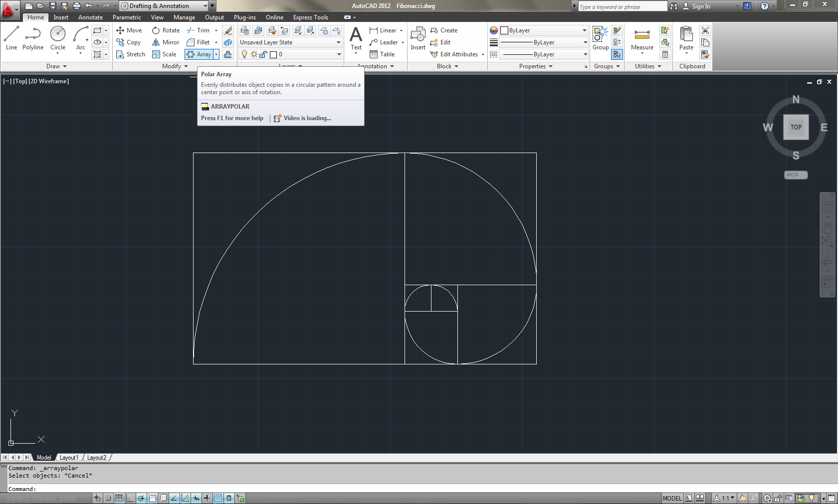Toggle Show Lineweight in status bar
This screenshot has height=504, width=838.
point(207,498)
